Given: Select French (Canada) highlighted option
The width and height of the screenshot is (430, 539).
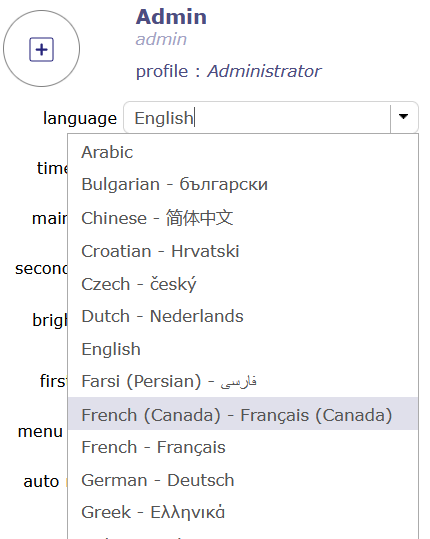Looking at the screenshot, I should [243, 414].
